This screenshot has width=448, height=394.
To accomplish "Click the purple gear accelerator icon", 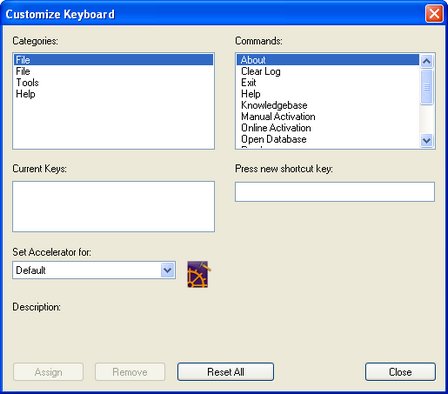I will (x=199, y=274).
